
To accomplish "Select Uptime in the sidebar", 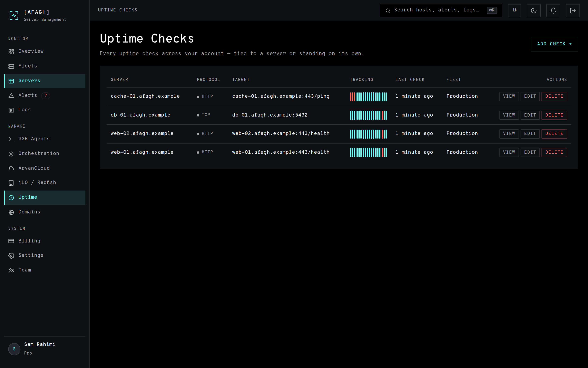I will pos(45,197).
